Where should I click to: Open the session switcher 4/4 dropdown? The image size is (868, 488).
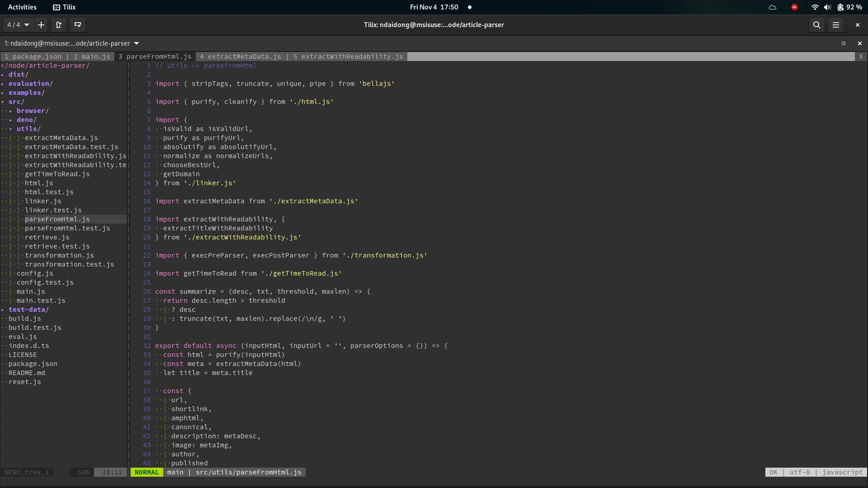19,25
